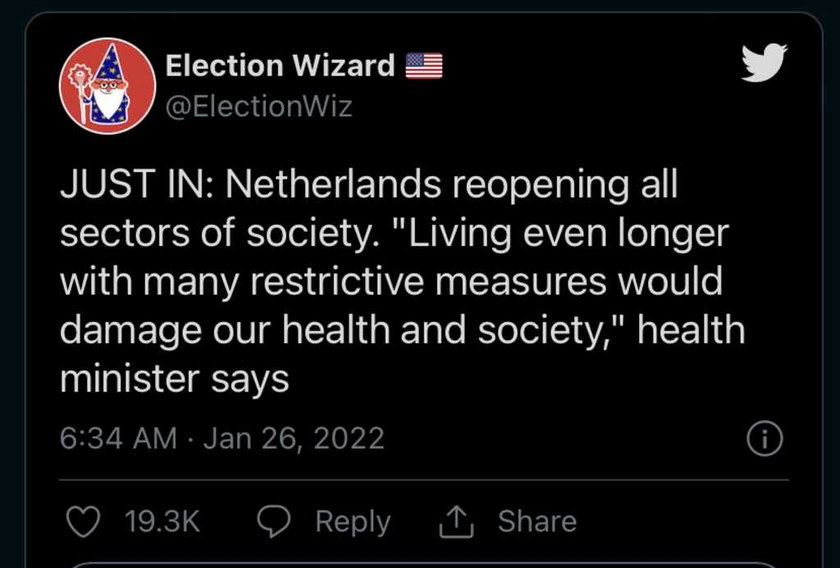This screenshot has height=568, width=840.
Task: Click the "JUST IN" opening text
Action: (137, 184)
